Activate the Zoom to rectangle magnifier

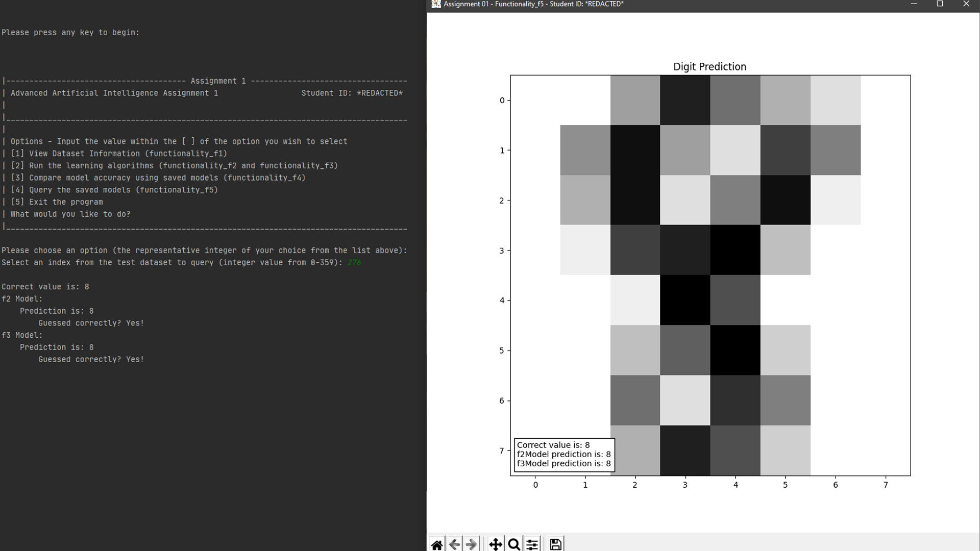pyautogui.click(x=514, y=544)
